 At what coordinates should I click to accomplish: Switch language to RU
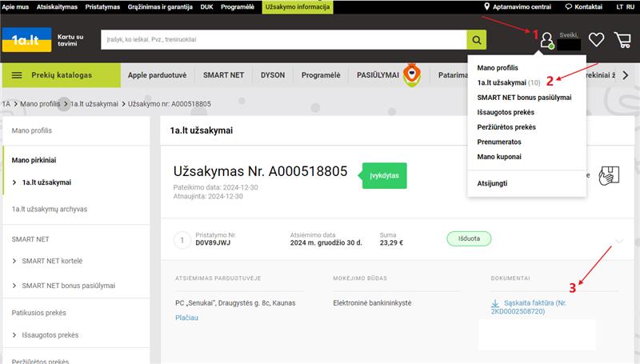pos(630,7)
